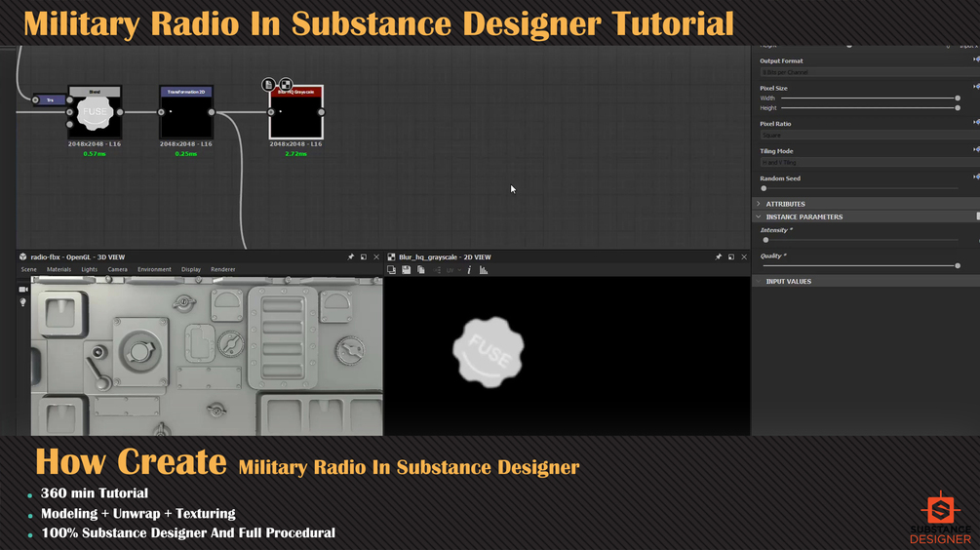Select the small Trs node
The image size is (980, 550).
(50, 100)
